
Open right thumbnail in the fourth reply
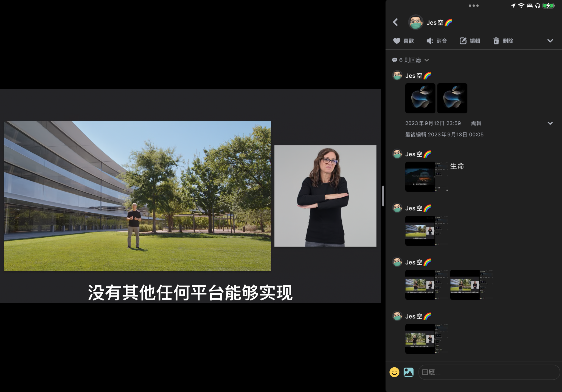[x=472, y=285]
